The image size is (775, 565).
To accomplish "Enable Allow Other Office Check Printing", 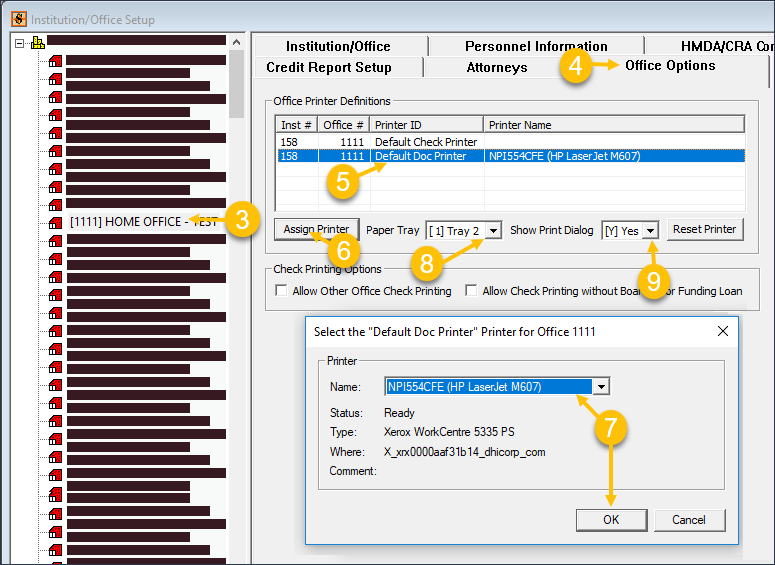I will point(281,291).
